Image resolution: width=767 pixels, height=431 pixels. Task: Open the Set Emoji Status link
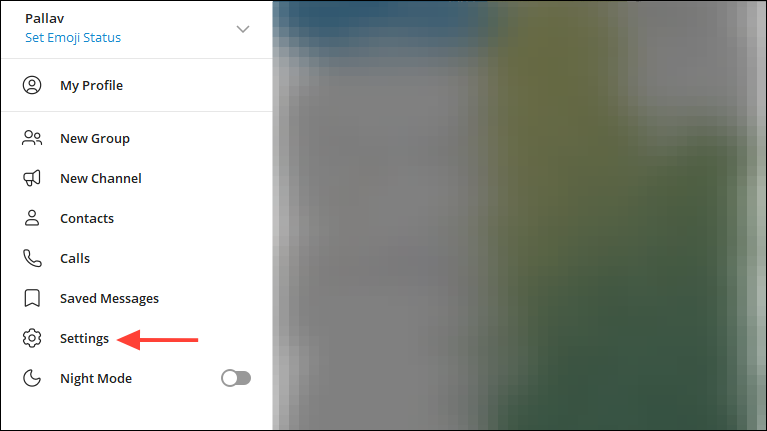coord(73,38)
